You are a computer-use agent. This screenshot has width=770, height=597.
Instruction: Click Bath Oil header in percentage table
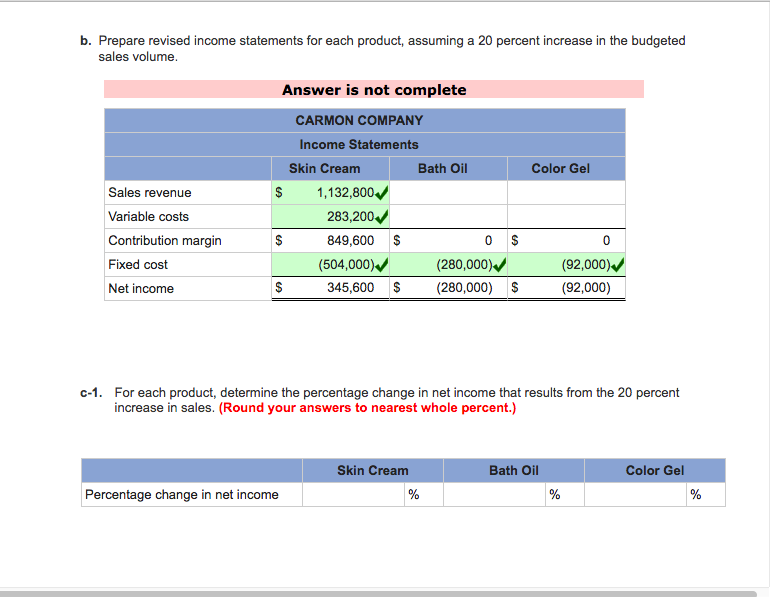point(514,470)
